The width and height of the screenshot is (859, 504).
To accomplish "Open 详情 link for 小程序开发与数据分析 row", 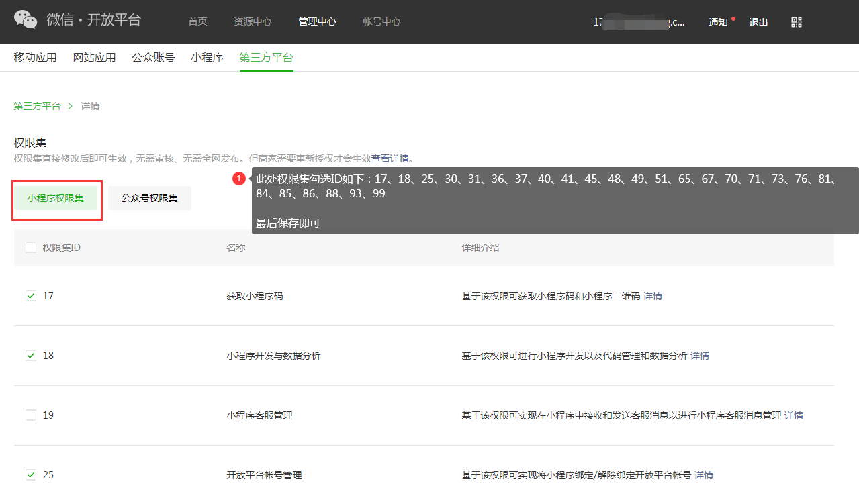I will pyautogui.click(x=700, y=356).
